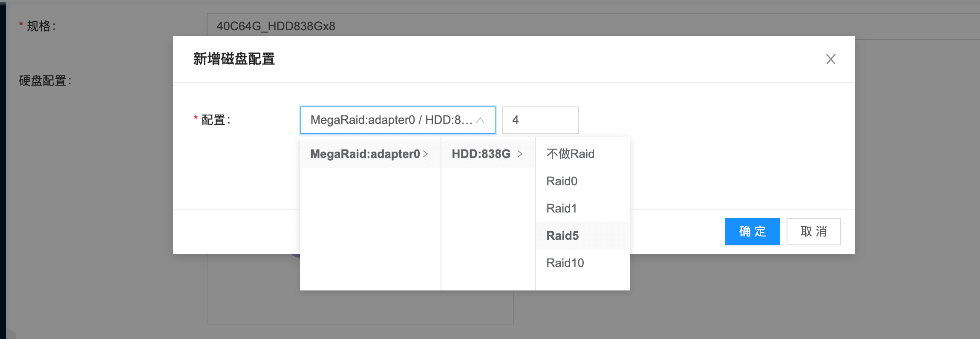This screenshot has height=339, width=980.
Task: Cancel using the 取消 button
Action: pos(813,231)
